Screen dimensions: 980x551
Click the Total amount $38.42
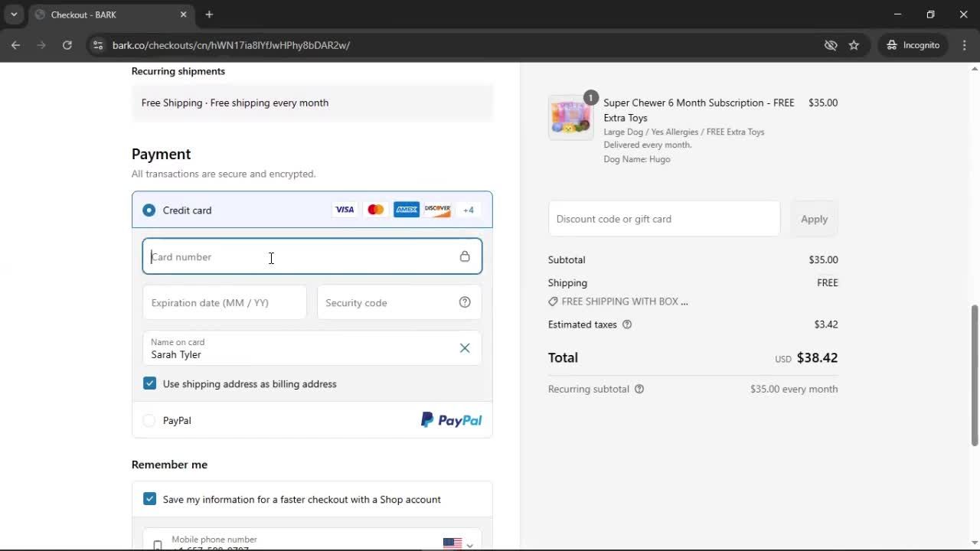pyautogui.click(x=817, y=357)
